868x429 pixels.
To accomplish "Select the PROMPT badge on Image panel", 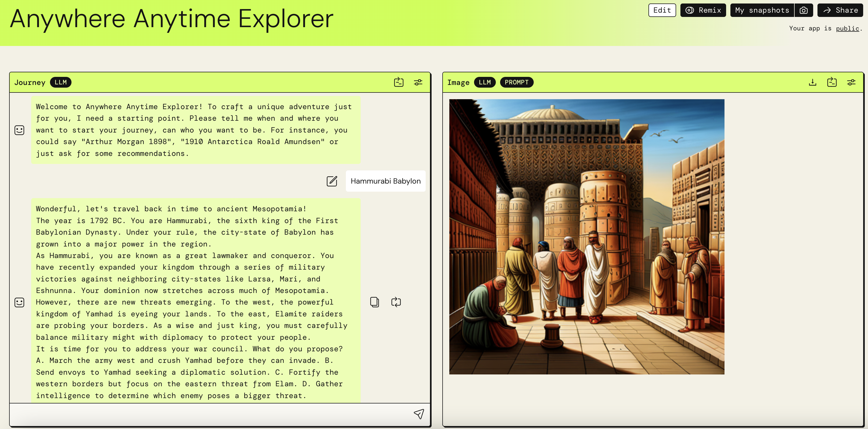I will pos(516,82).
